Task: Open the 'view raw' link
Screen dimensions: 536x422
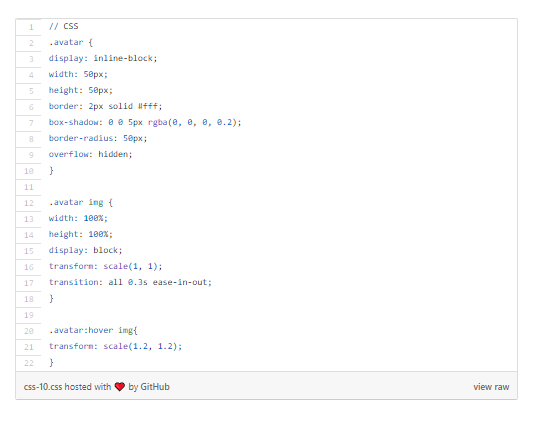Action: (x=491, y=387)
